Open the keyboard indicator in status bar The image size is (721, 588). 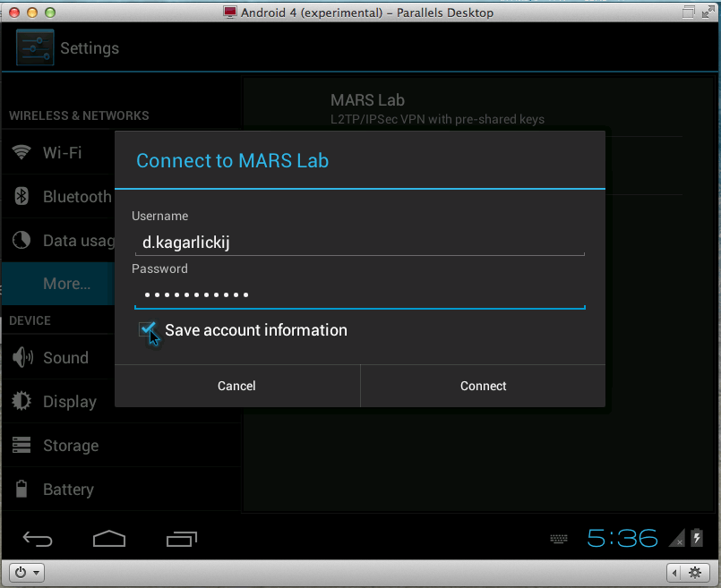[559, 539]
